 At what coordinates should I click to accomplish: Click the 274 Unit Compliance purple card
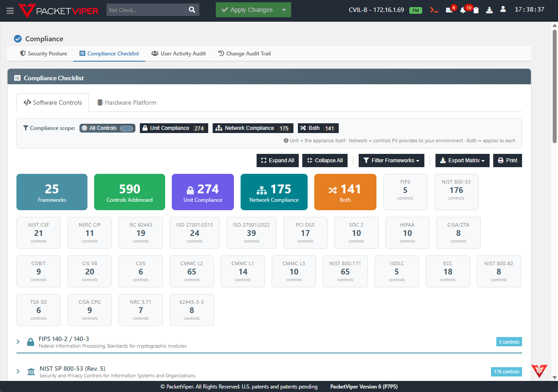[203, 192]
